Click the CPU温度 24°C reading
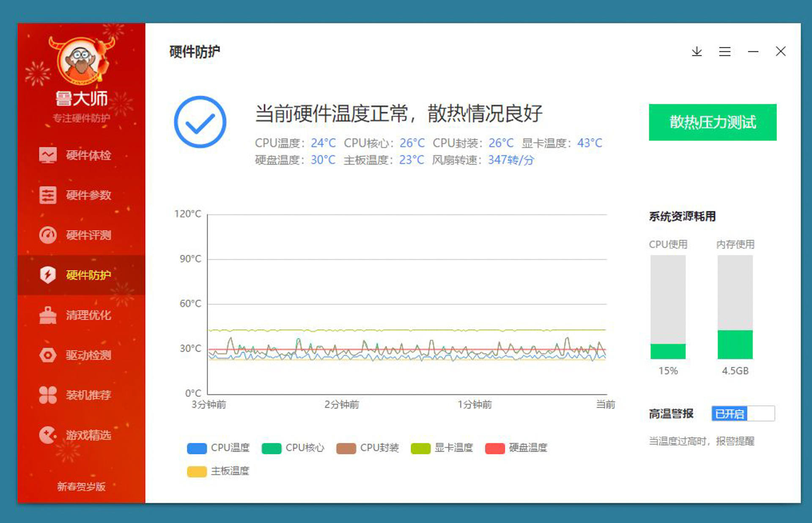This screenshot has height=523, width=812. click(x=295, y=143)
